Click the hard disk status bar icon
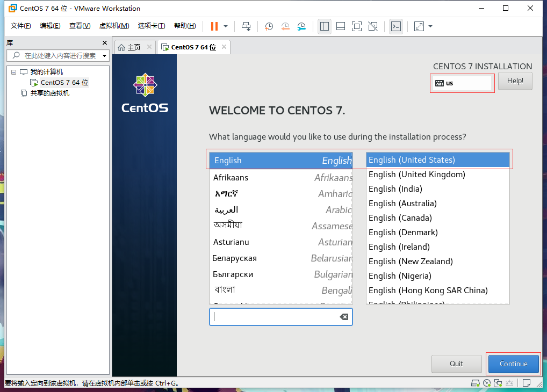 (x=476, y=383)
